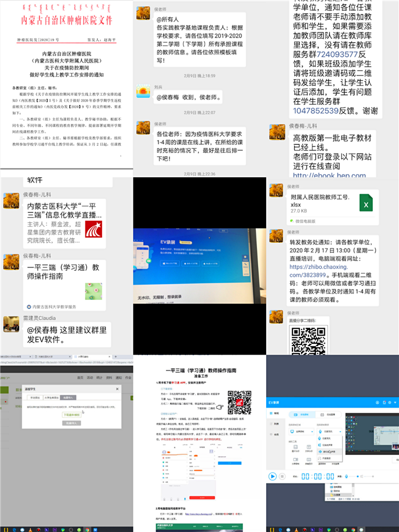
Task: Start recording with the EV录屏 play button
Action: (272, 476)
